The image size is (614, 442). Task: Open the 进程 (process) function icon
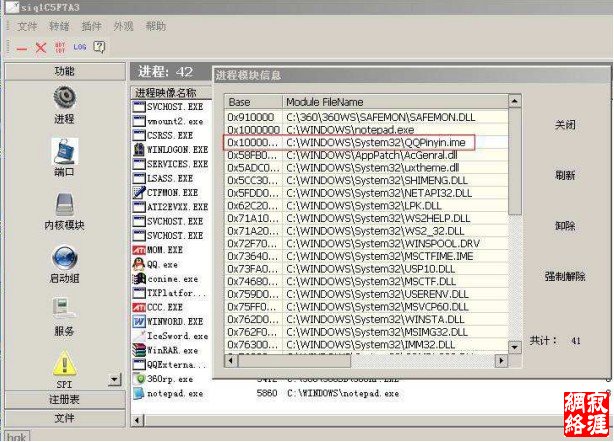(65, 97)
